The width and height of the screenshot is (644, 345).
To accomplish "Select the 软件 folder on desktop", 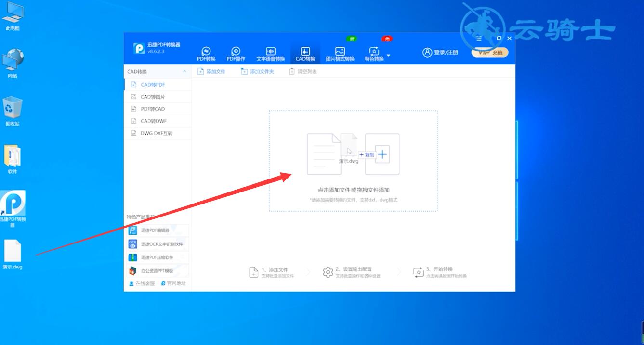I will click(13, 159).
